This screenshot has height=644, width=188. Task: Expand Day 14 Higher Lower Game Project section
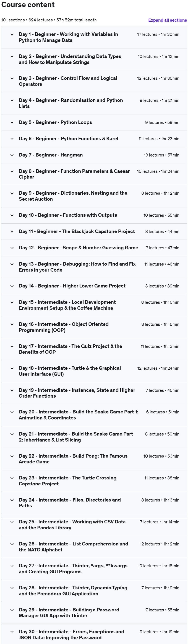point(72,286)
